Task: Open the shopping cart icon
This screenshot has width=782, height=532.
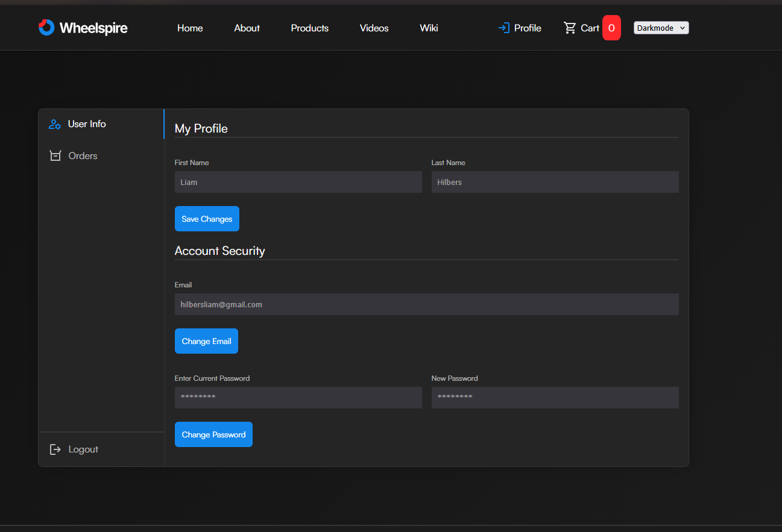Action: tap(570, 27)
